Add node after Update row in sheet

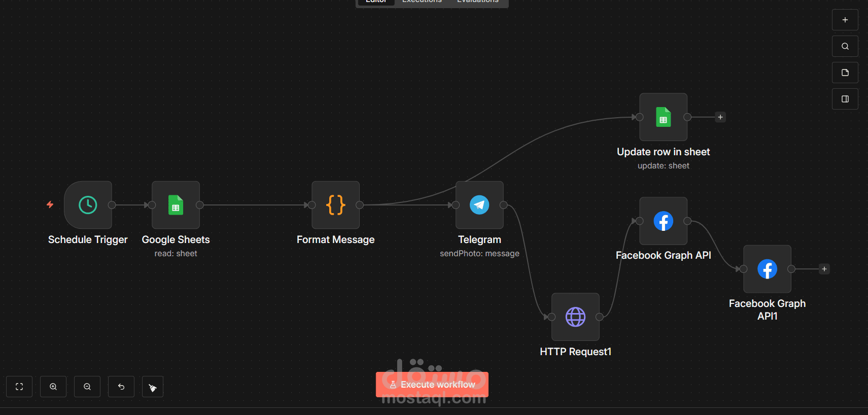[720, 117]
